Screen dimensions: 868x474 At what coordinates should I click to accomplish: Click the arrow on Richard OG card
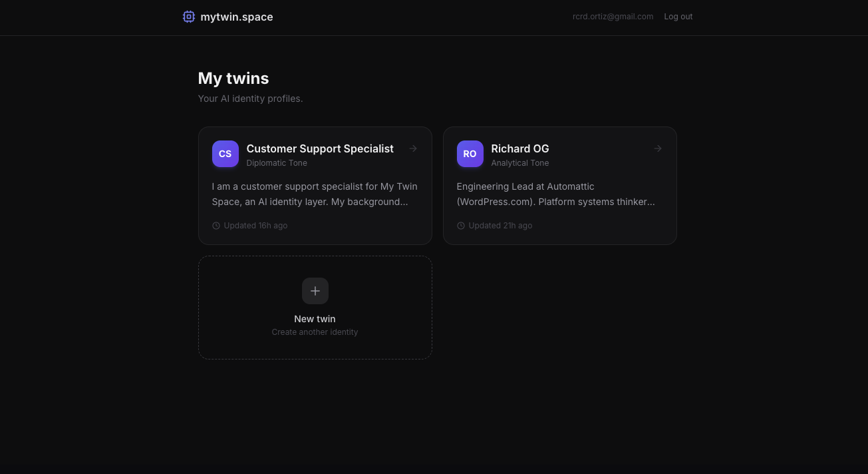click(x=658, y=148)
